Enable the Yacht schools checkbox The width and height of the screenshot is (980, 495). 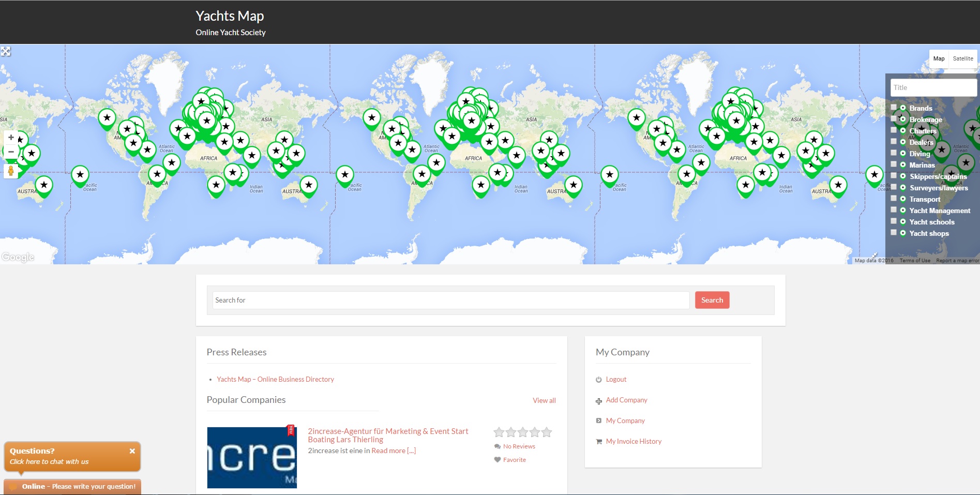click(894, 221)
